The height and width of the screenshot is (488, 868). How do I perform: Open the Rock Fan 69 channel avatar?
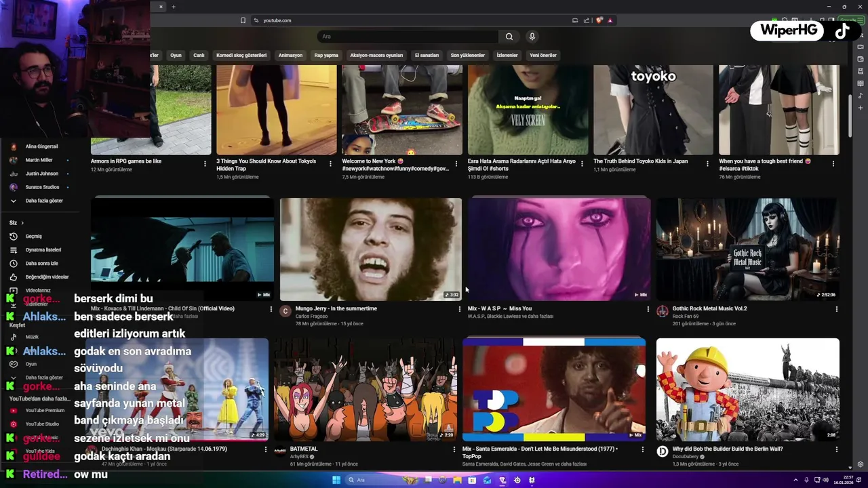point(663,311)
